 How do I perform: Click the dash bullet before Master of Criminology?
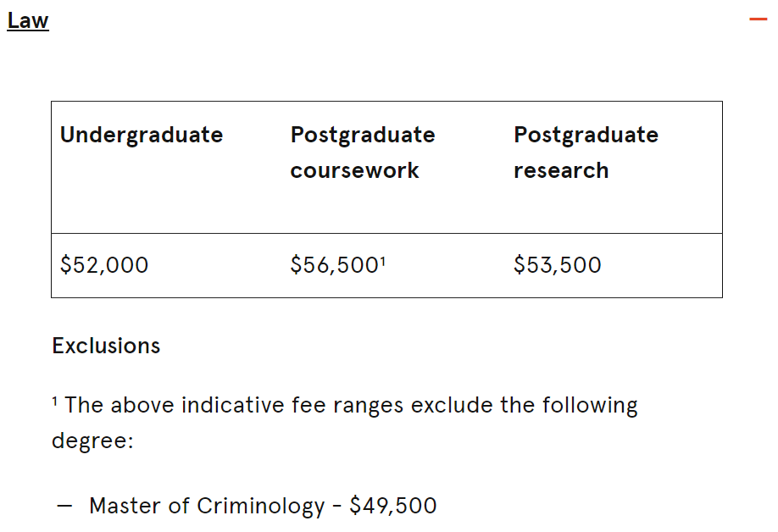click(x=64, y=507)
